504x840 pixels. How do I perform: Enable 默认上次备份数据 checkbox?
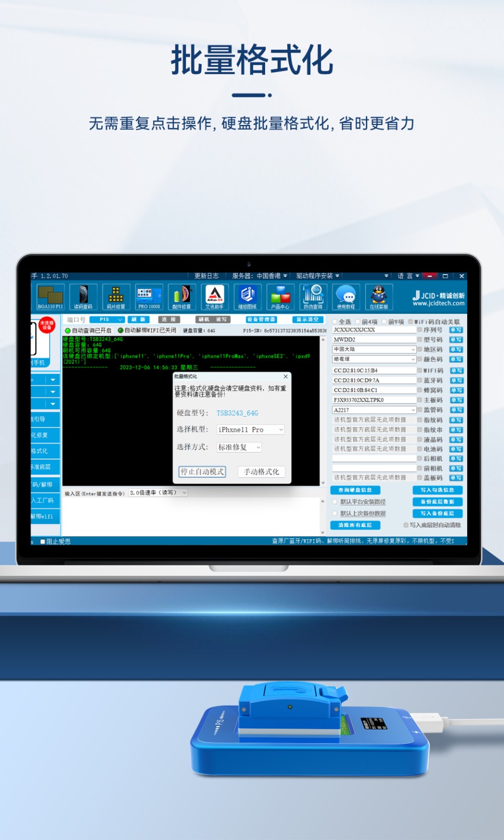[335, 513]
